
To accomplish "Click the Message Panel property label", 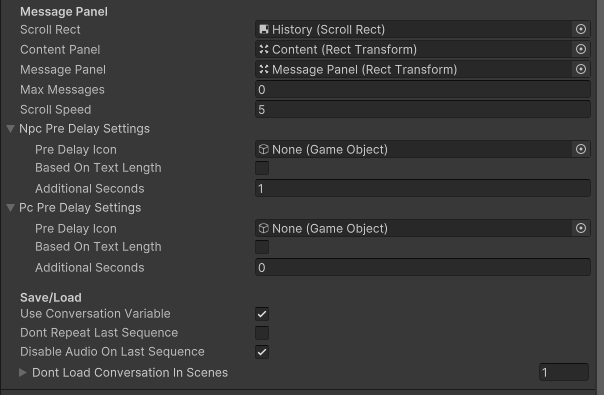I will [63, 70].
